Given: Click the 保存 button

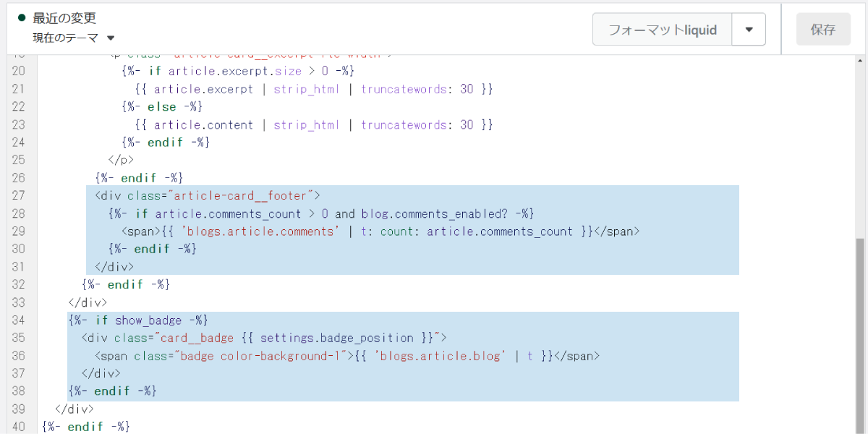Looking at the screenshot, I should [x=823, y=30].
